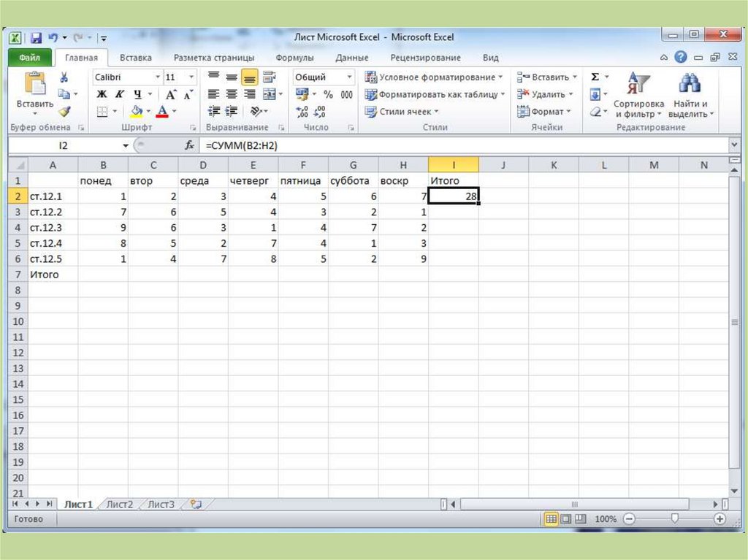Viewport: 748px width, 560px height.
Task: Open the Лист2 sheet tab
Action: pyautogui.click(x=120, y=504)
